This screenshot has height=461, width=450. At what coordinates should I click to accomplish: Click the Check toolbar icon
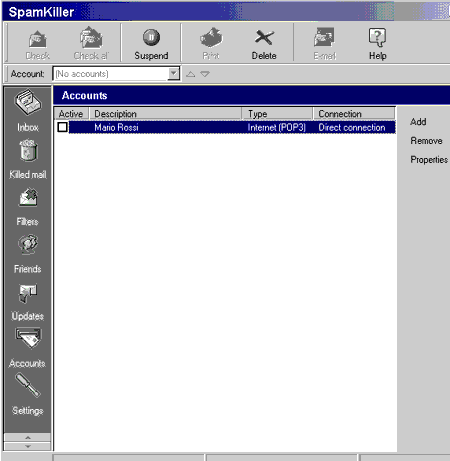(38, 44)
